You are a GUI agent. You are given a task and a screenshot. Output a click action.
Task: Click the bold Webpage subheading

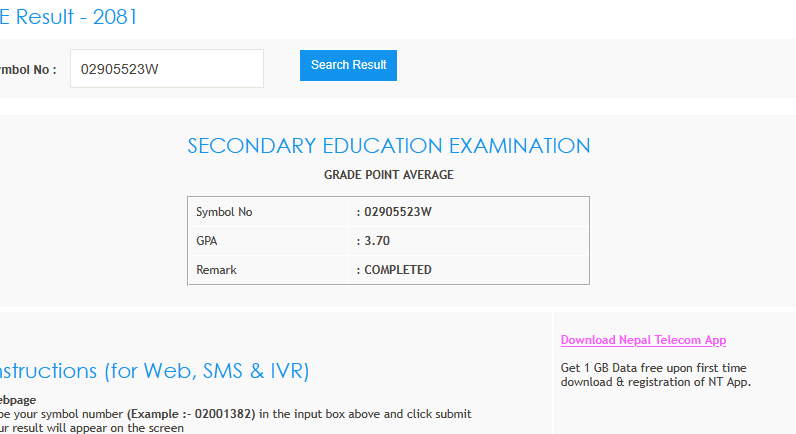click(x=18, y=400)
